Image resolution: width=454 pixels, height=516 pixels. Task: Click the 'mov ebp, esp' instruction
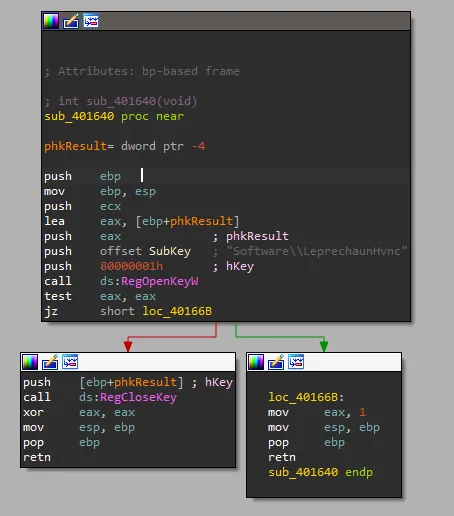click(100, 191)
